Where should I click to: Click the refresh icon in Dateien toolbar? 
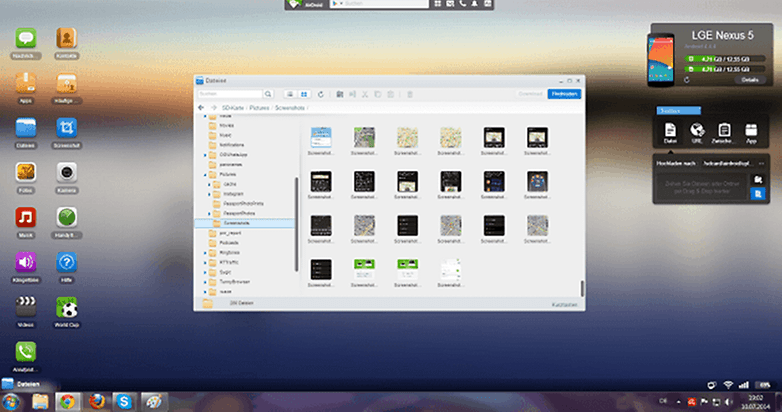pyautogui.click(x=321, y=94)
